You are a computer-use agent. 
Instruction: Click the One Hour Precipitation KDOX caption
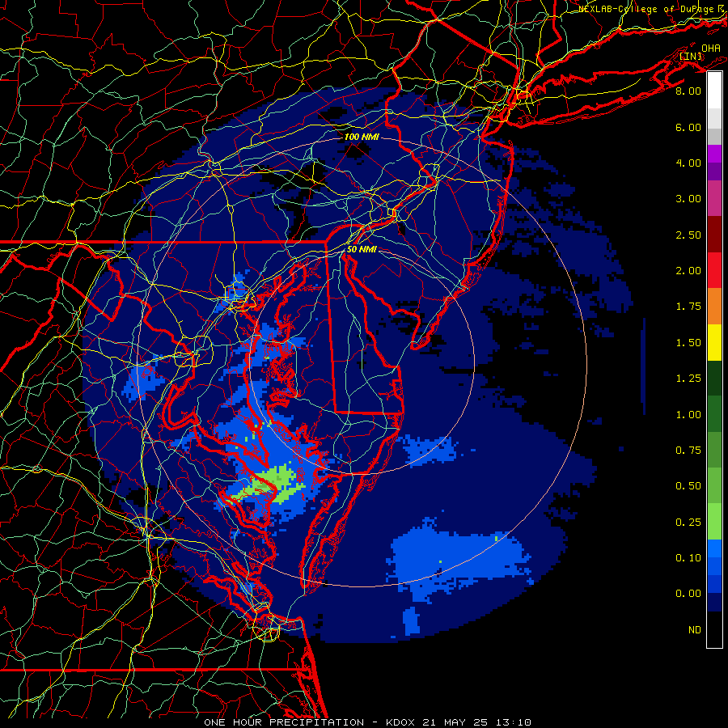(x=367, y=722)
